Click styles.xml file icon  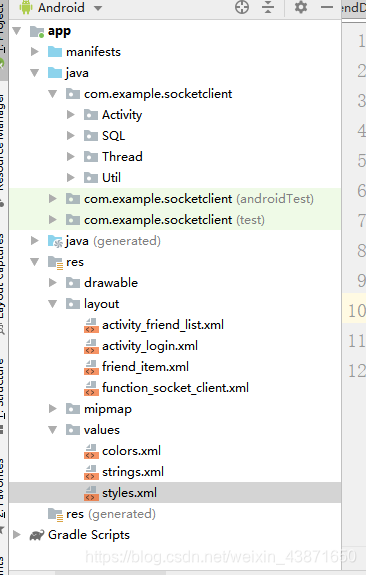click(x=91, y=493)
